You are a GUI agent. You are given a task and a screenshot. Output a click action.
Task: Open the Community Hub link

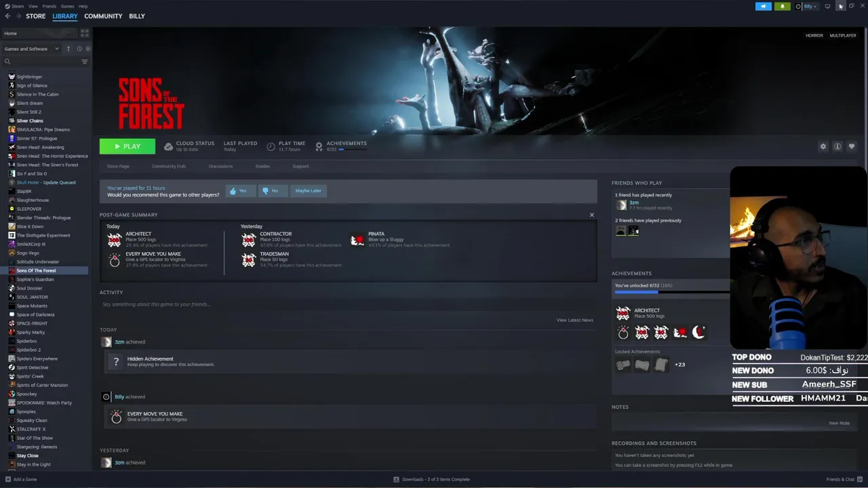click(x=169, y=166)
